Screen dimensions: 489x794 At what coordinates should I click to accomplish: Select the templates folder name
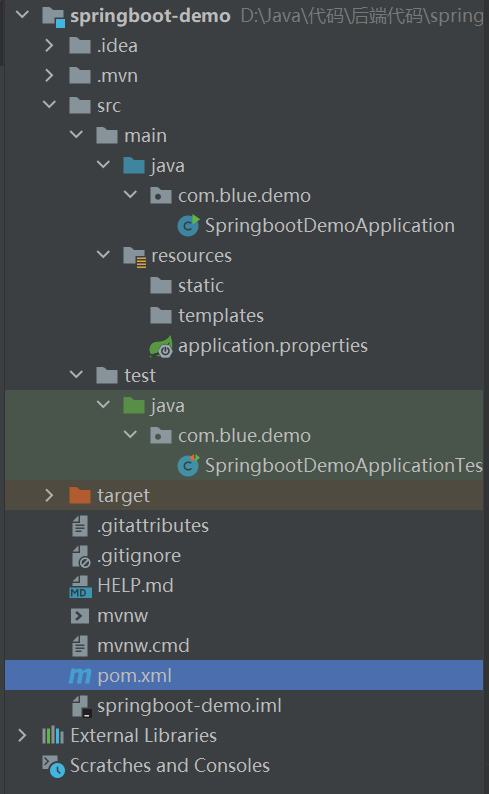click(221, 316)
